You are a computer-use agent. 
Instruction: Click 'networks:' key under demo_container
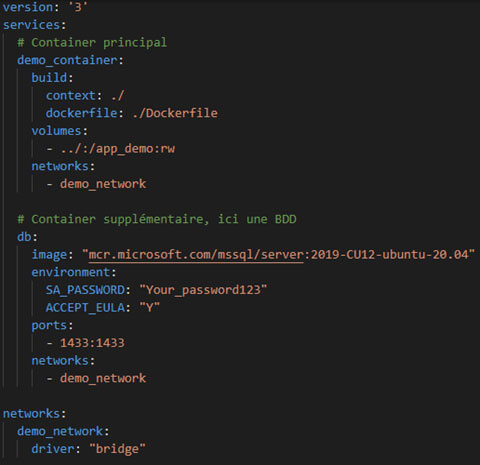tap(63, 166)
